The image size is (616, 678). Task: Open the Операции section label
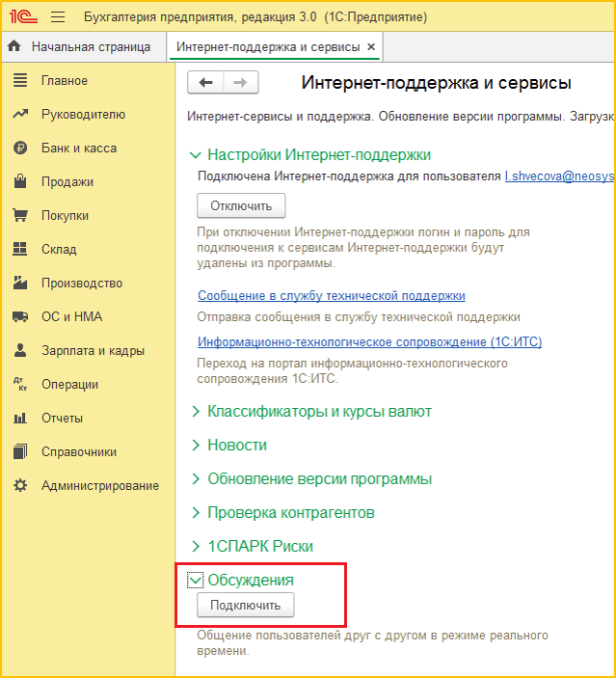[69, 385]
